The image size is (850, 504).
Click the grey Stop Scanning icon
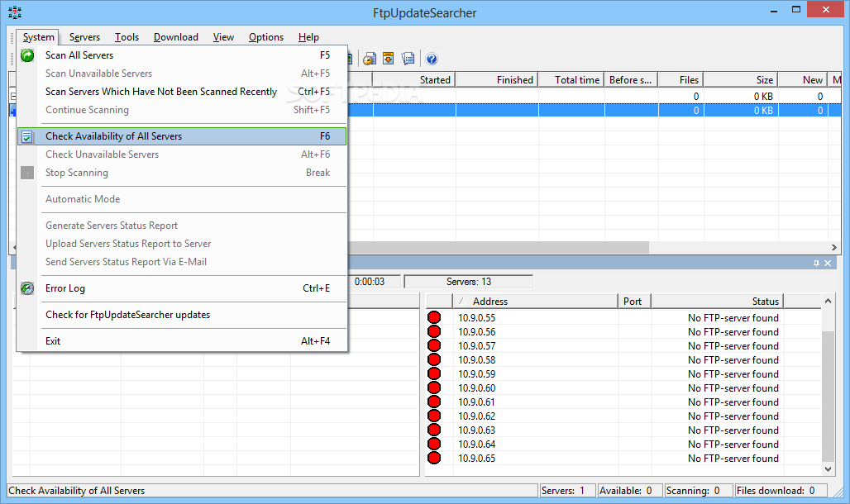(x=27, y=173)
